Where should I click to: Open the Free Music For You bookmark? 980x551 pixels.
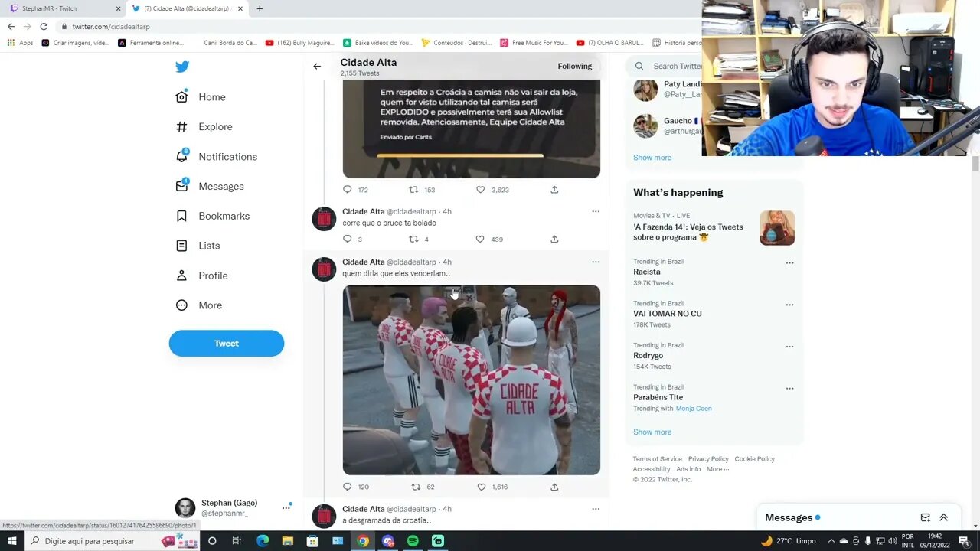click(x=534, y=43)
